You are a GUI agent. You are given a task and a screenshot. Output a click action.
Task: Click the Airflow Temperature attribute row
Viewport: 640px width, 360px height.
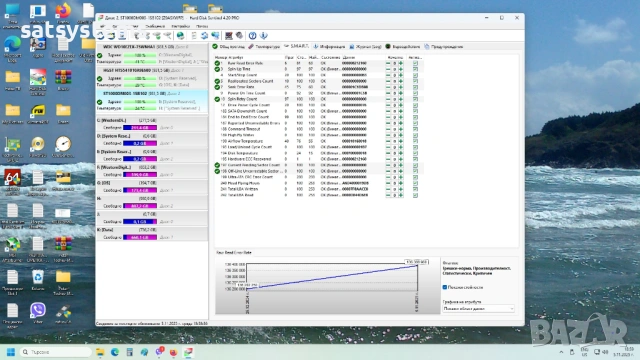318,141
